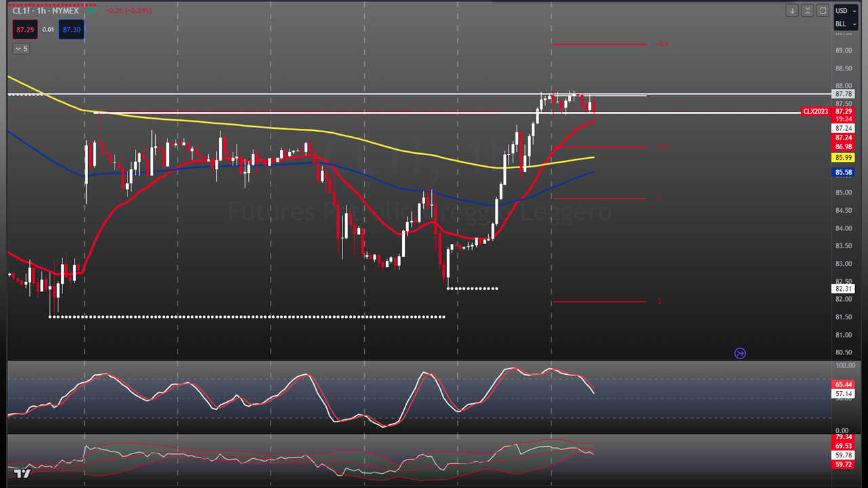Click the 86.98 red price label
The height and width of the screenshot is (488, 868).
(844, 146)
